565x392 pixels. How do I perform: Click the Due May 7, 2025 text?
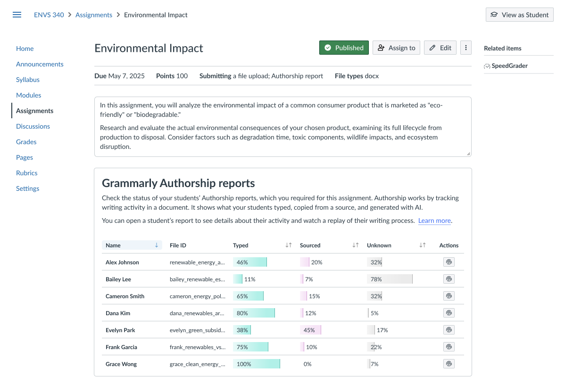tap(119, 76)
